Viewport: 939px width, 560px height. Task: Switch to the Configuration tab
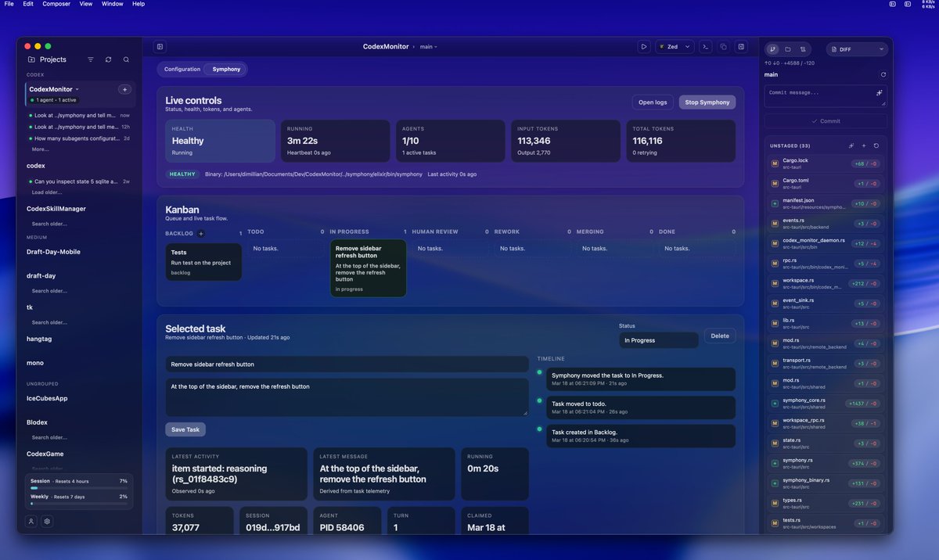click(182, 69)
